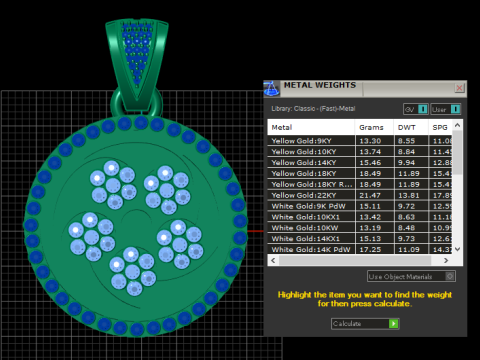The image size is (480, 360).
Task: Click the 21.47 grams value
Action: (370, 195)
